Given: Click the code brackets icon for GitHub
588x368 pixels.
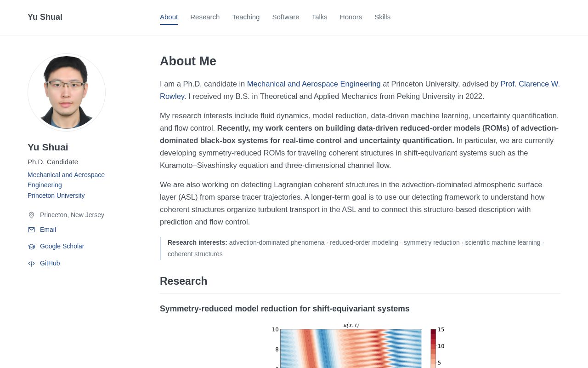Looking at the screenshot, I should (x=31, y=264).
